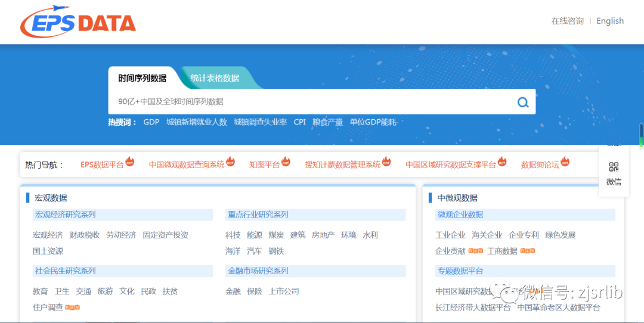
Task: Select hot search term CPI
Action: coord(300,122)
